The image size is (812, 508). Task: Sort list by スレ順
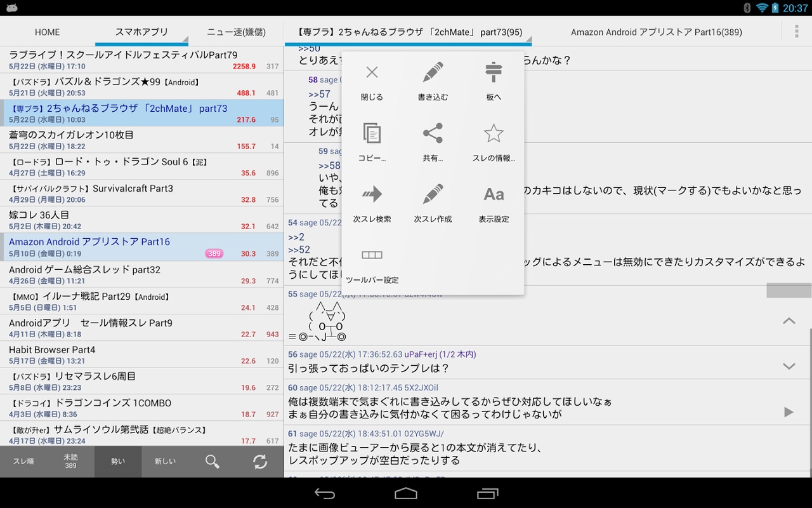coord(23,462)
